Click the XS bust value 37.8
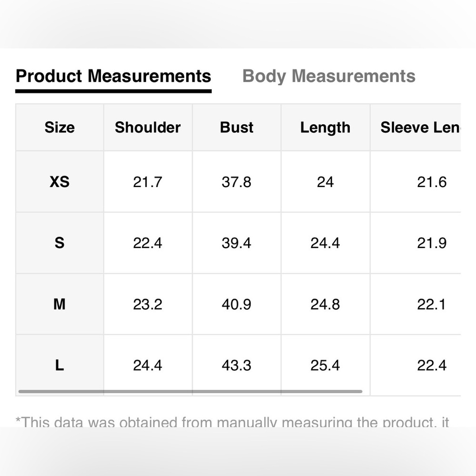The height and width of the screenshot is (476, 476). point(237,182)
